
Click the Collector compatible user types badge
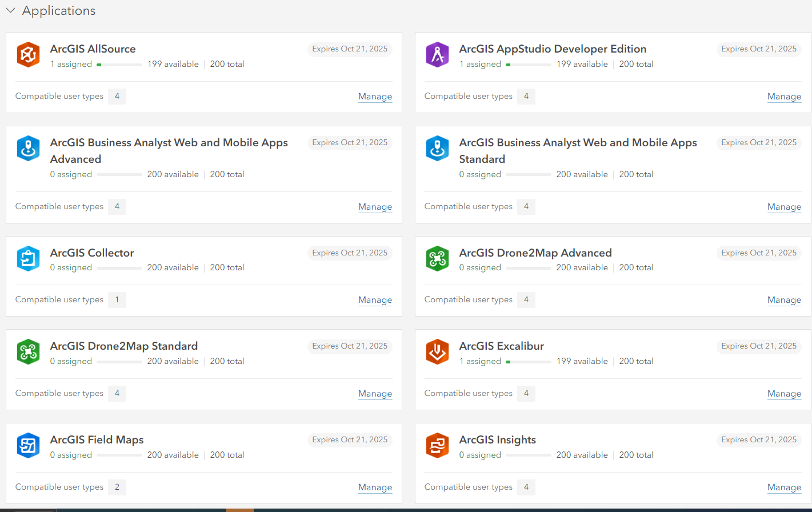coord(117,299)
